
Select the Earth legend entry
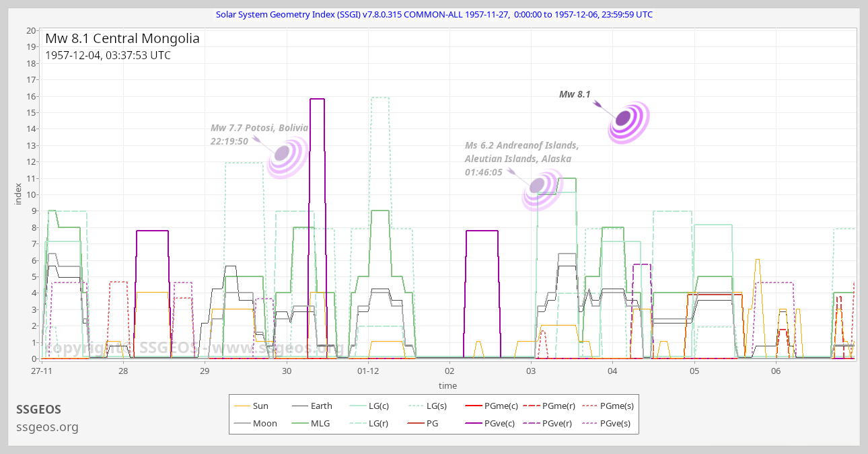[313, 406]
